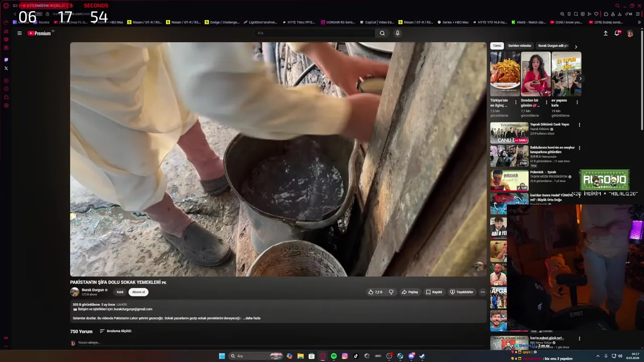Click the 'Teşekkürler' thanks button
Image resolution: width=644 pixels, height=362 pixels.
click(x=461, y=292)
